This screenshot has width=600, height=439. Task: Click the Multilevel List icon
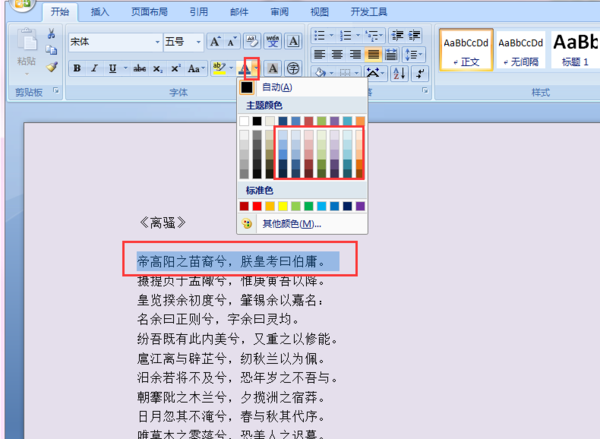point(372,36)
